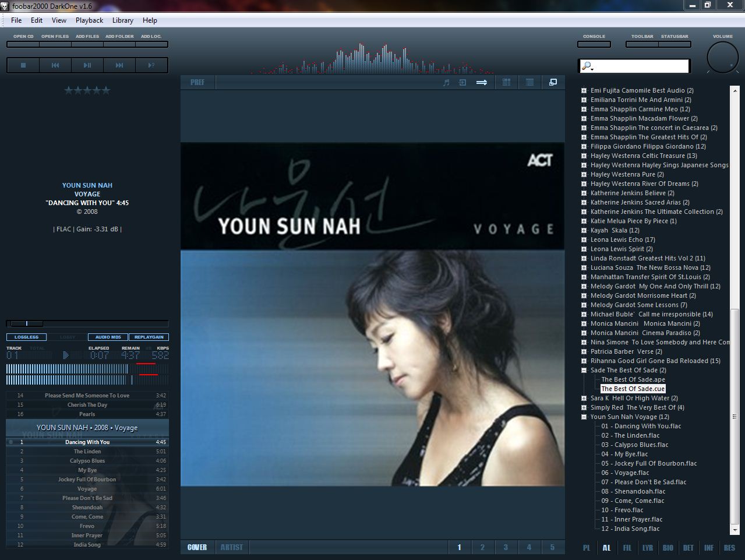Switch to the COVER tab
The height and width of the screenshot is (560, 745).
tap(197, 547)
